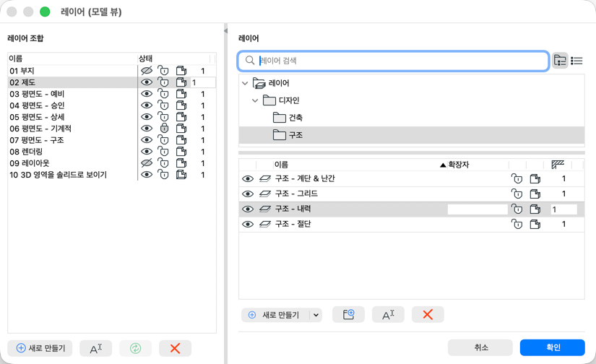Hide the 구조 - 내력 layer

pos(248,209)
